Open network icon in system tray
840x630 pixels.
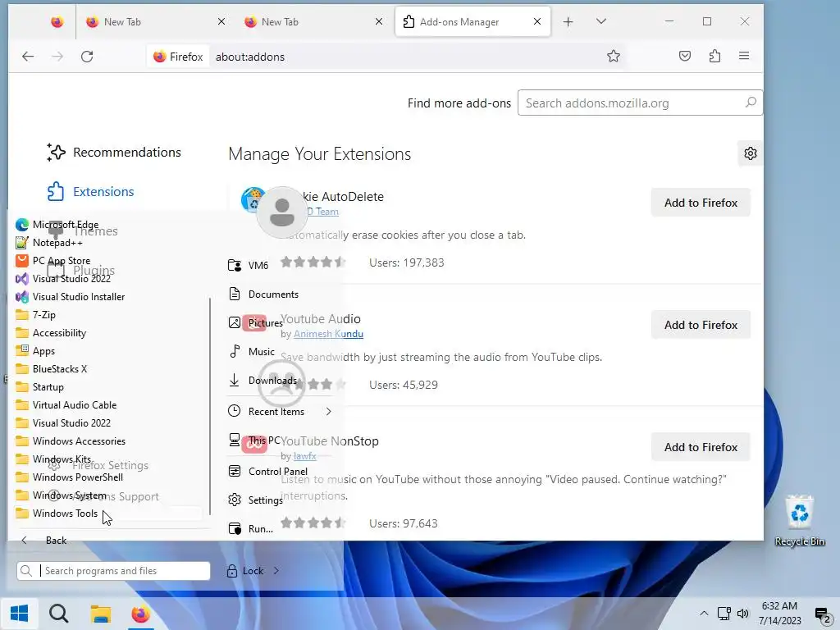724,614
